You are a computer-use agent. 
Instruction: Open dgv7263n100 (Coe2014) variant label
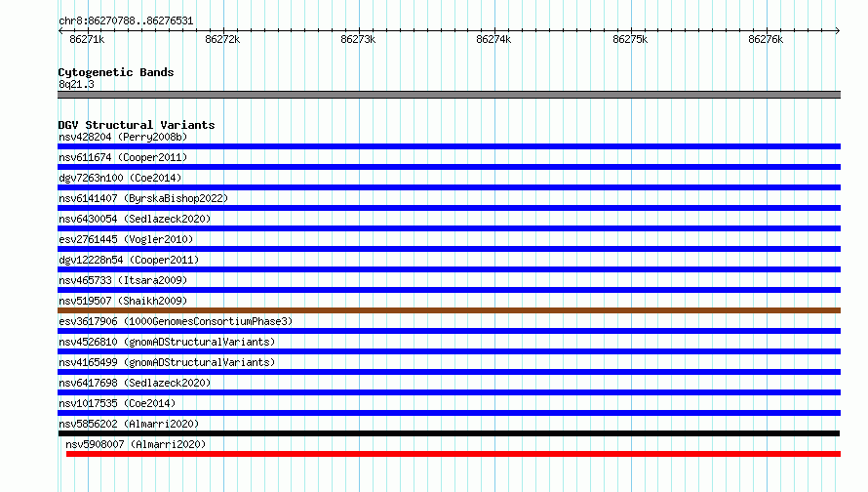(x=120, y=178)
